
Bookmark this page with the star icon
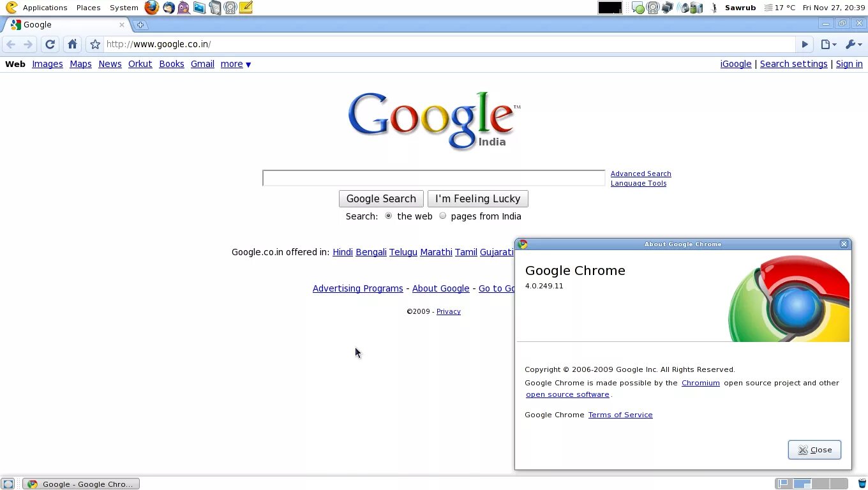[95, 44]
